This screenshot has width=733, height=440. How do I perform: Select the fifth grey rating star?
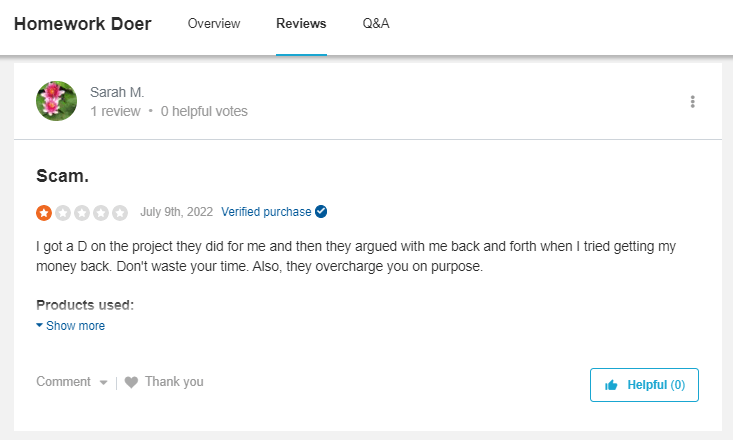click(x=120, y=213)
